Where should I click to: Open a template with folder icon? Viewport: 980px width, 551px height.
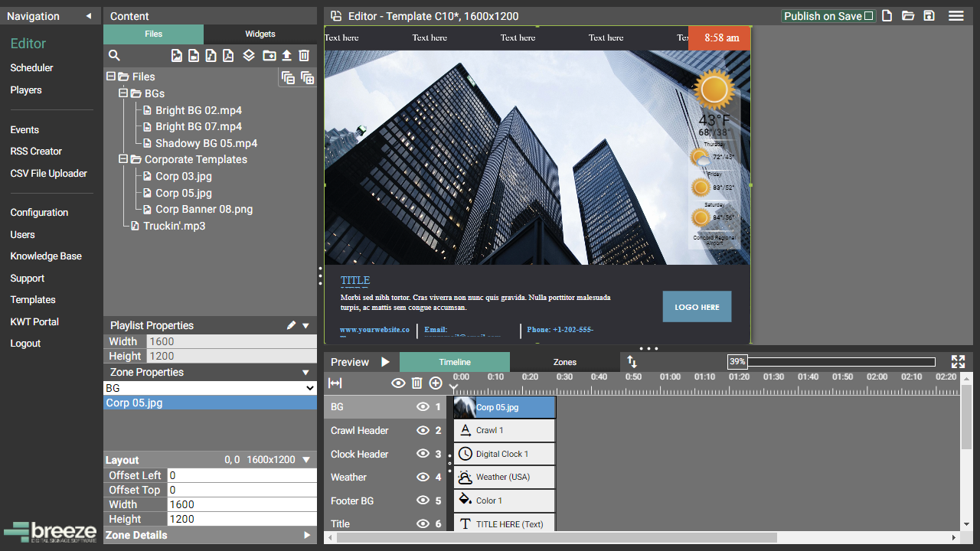click(x=908, y=16)
